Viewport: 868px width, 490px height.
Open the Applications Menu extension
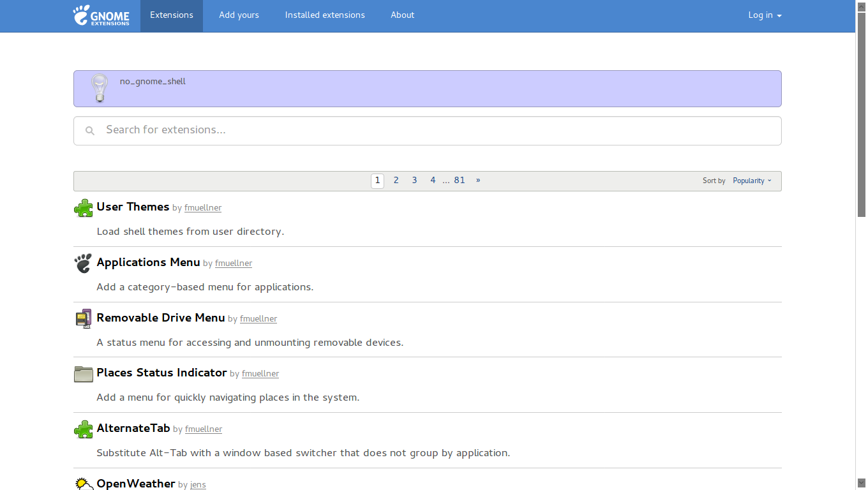[148, 262]
